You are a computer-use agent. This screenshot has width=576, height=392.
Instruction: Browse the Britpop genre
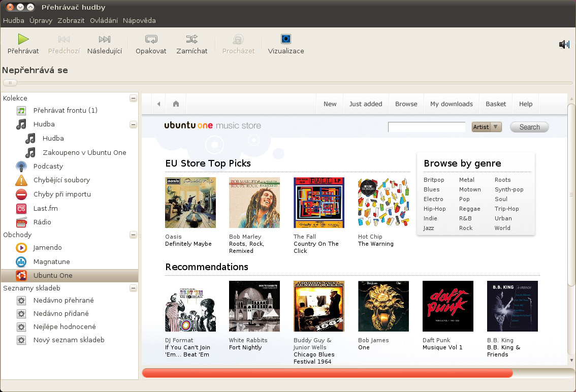click(434, 180)
